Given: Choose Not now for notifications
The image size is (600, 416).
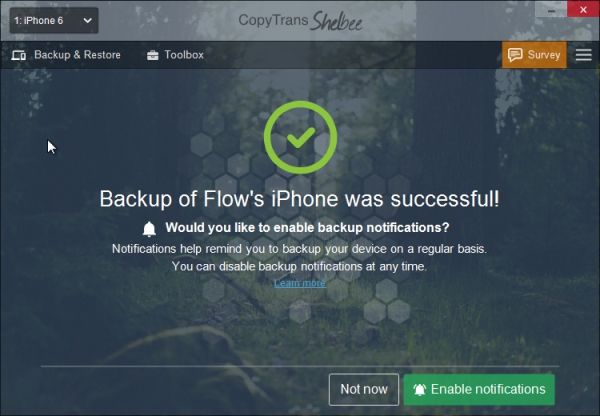Looking at the screenshot, I should click(x=364, y=390).
